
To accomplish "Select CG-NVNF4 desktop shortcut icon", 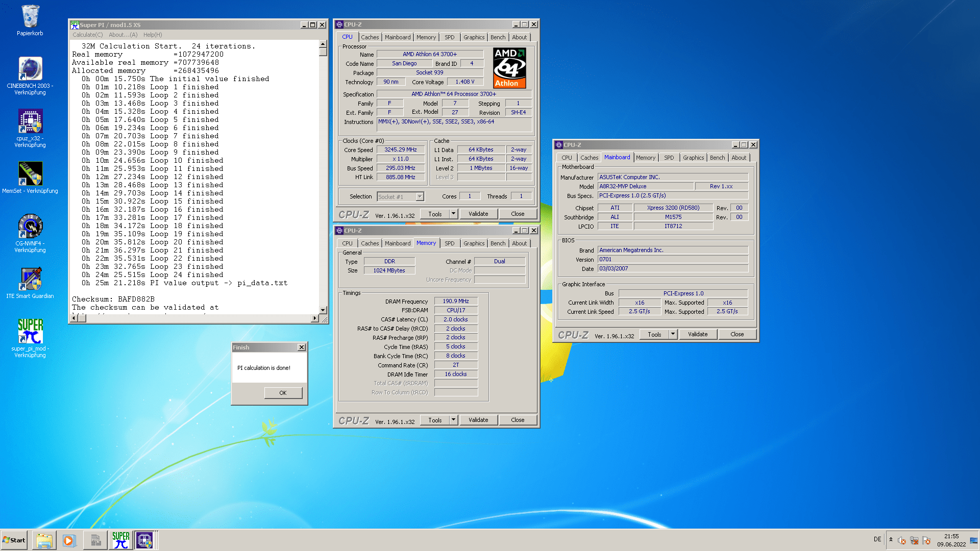I will click(x=30, y=233).
